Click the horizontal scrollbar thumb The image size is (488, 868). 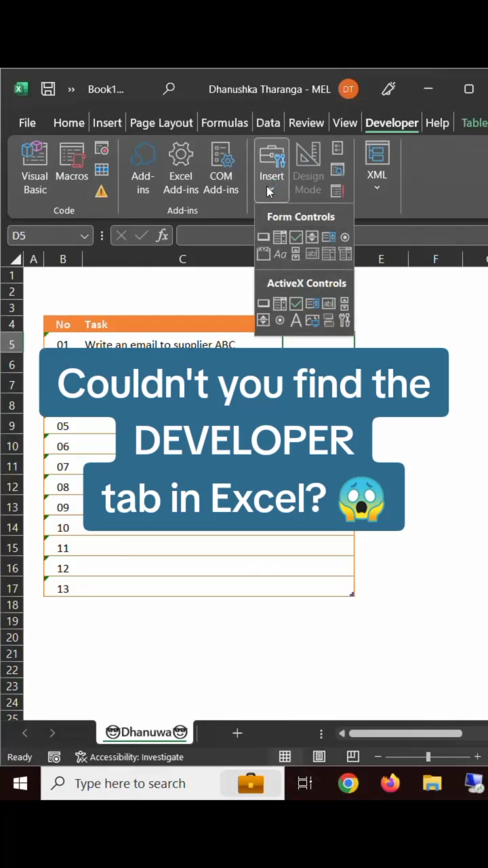coord(405,733)
